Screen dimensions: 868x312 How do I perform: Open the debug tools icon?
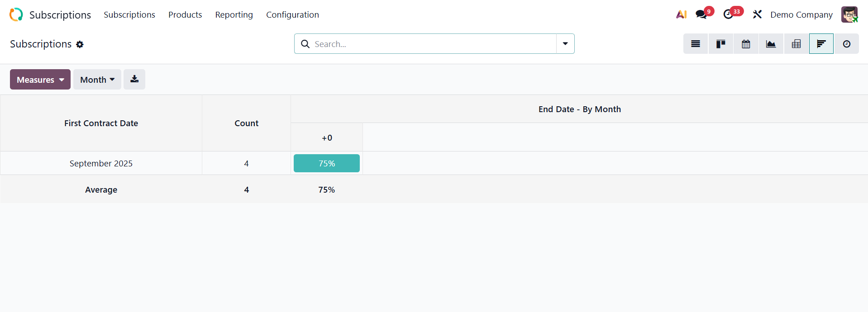tap(757, 14)
